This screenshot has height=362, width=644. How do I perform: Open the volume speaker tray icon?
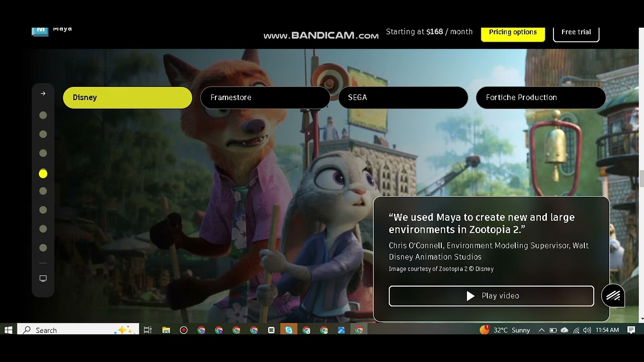[587, 330]
